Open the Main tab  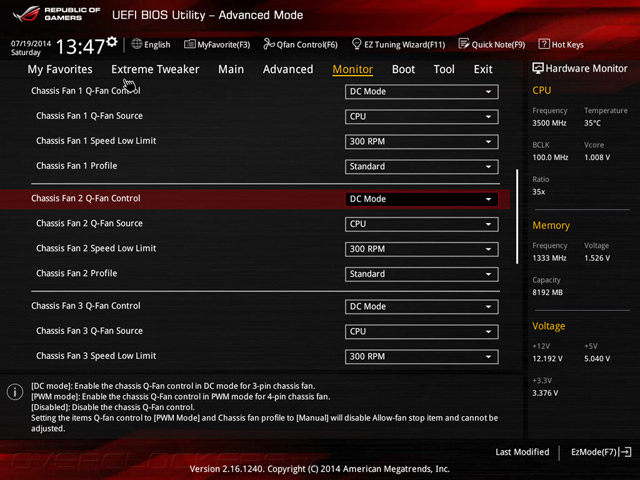pyautogui.click(x=231, y=69)
